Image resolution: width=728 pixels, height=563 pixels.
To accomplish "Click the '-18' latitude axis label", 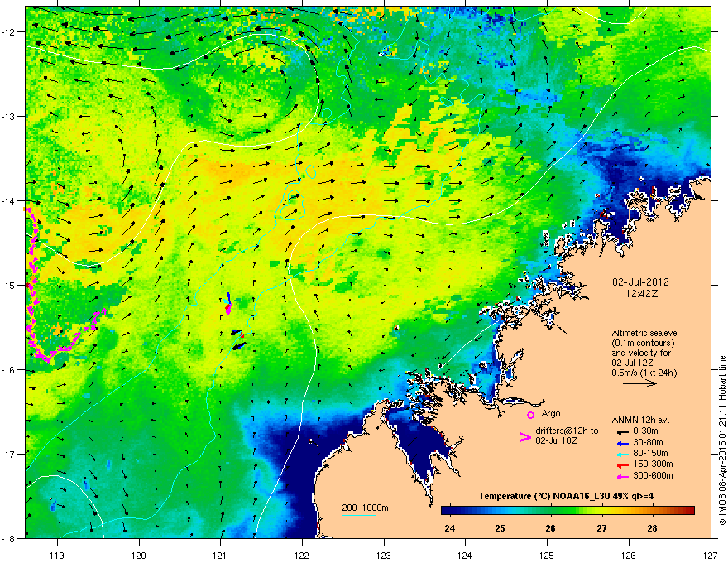I will [9, 538].
